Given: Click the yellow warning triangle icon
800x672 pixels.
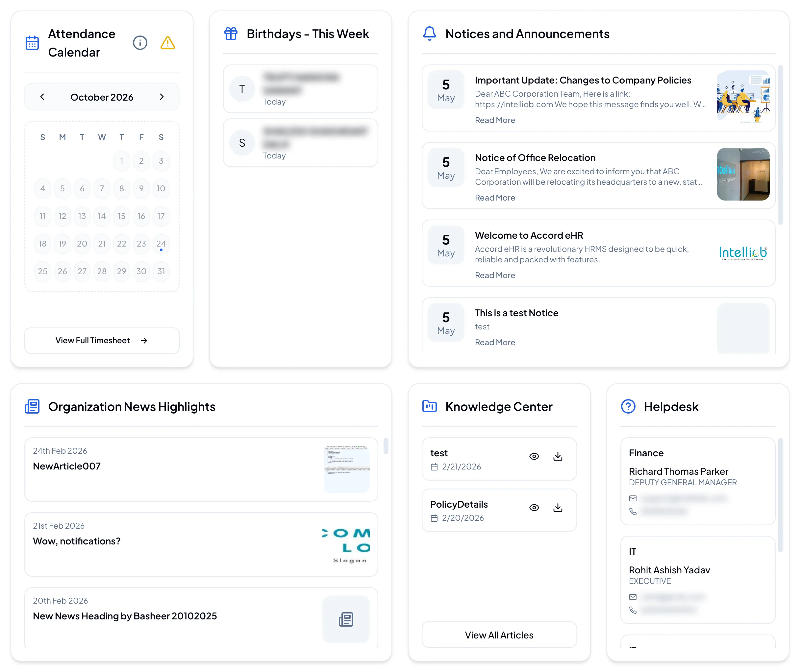Looking at the screenshot, I should pos(168,43).
